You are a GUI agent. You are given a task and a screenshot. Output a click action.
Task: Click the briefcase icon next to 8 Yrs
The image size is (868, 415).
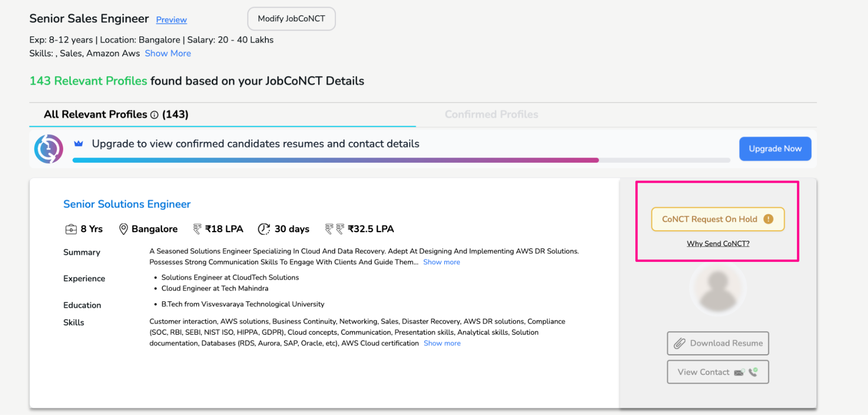pyautogui.click(x=71, y=229)
